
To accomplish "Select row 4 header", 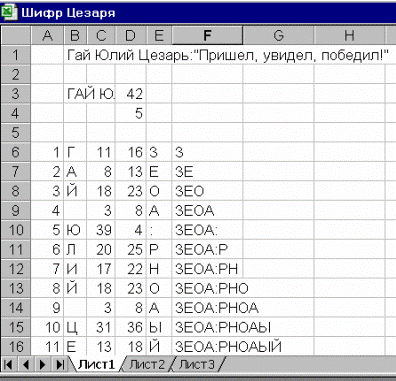I will click(x=16, y=114).
